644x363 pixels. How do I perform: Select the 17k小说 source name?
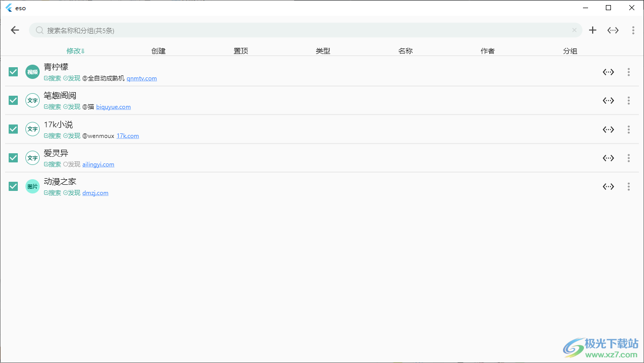(x=58, y=124)
